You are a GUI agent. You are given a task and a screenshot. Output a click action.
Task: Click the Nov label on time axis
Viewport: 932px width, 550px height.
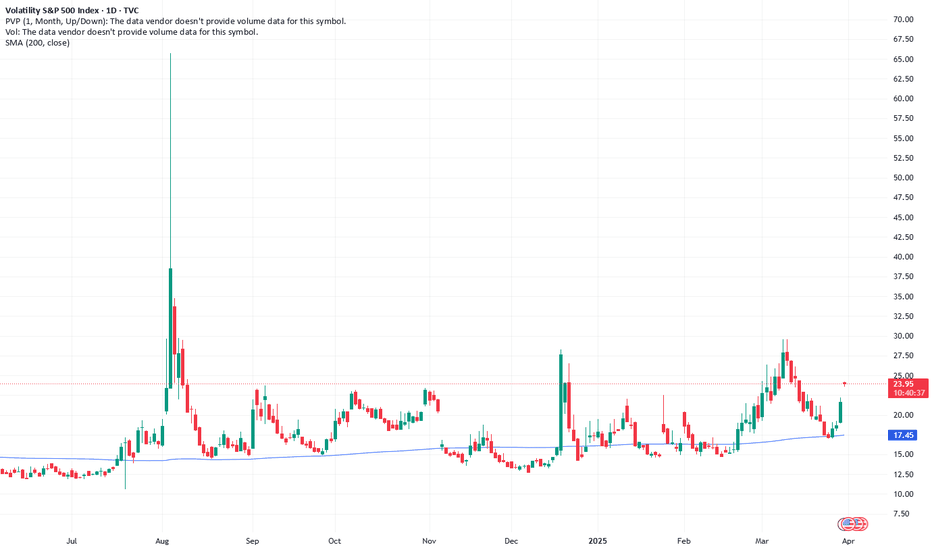point(429,541)
